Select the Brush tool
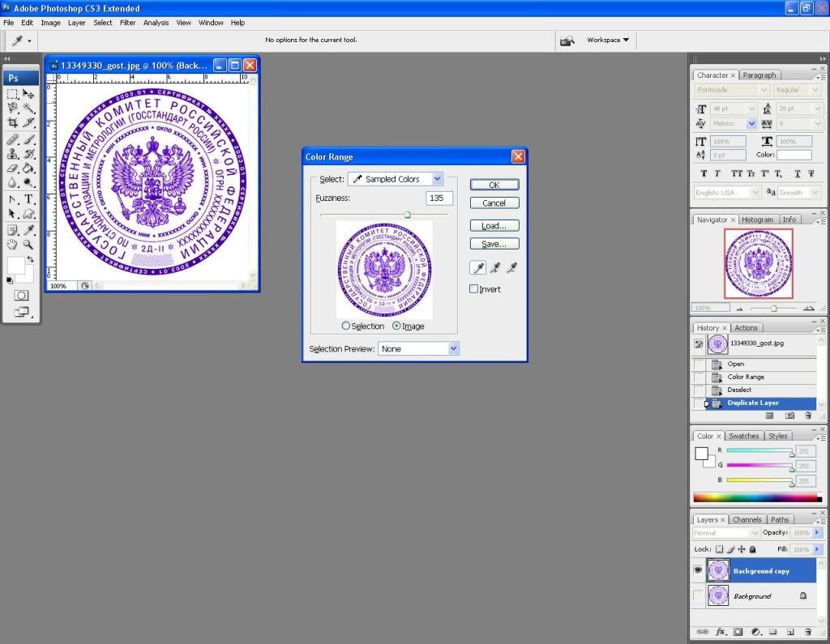This screenshot has height=644, width=830. pos(28,139)
